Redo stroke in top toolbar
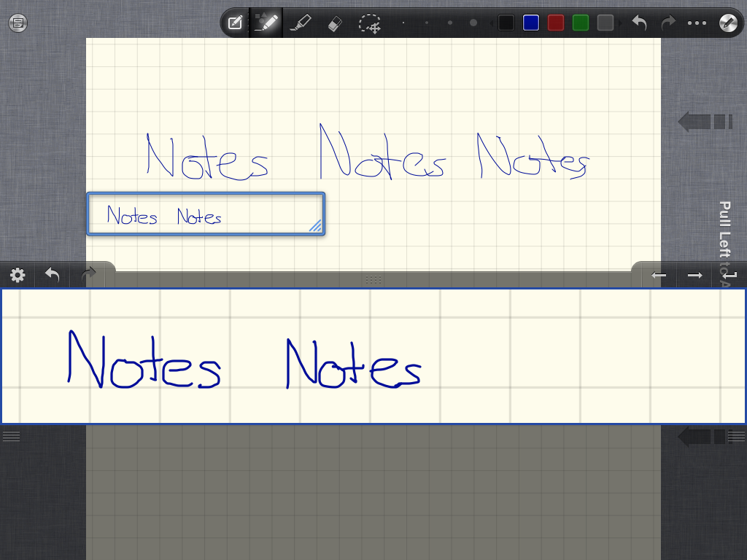The height and width of the screenshot is (560, 747). coord(668,23)
